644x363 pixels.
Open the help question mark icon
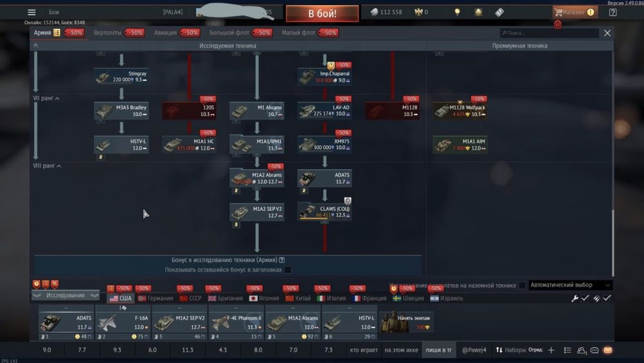[x=612, y=12]
